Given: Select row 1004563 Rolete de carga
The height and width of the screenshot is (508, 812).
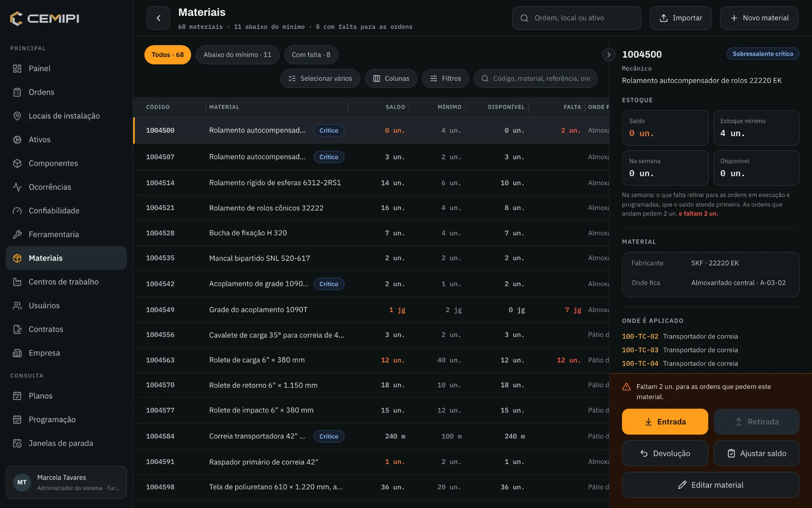Looking at the screenshot, I should click(x=371, y=360).
